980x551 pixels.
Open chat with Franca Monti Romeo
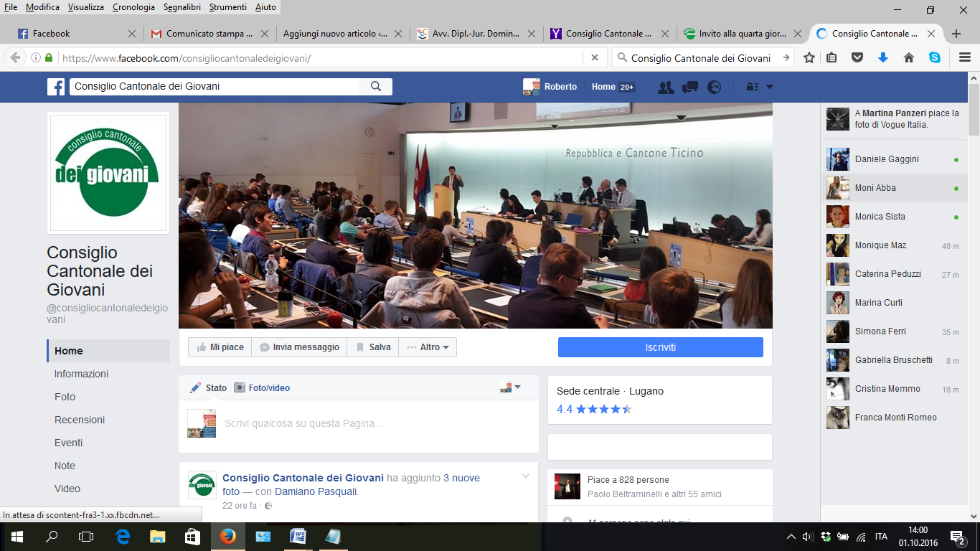click(893, 418)
